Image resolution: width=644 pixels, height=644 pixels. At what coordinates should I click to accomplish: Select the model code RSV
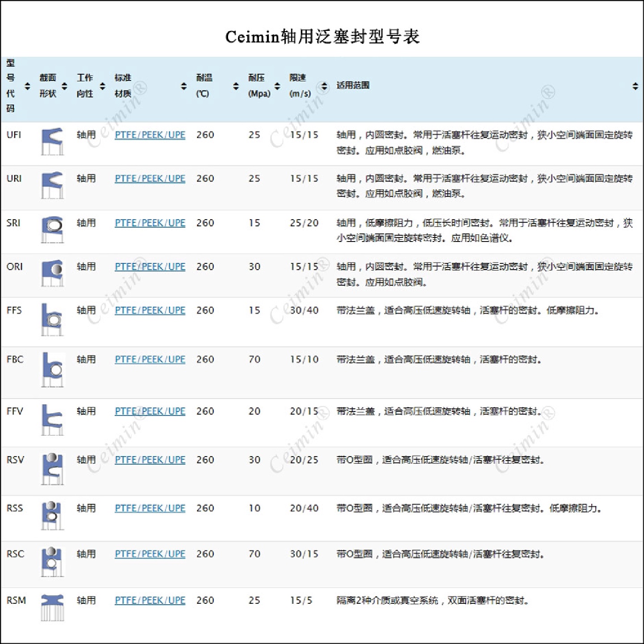15,460
